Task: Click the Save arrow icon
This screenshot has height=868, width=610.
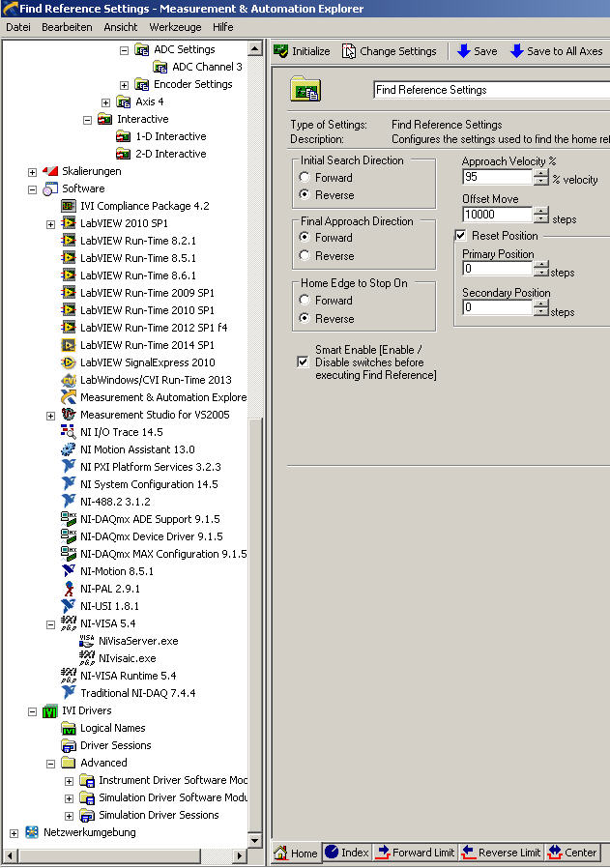Action: coord(464,51)
